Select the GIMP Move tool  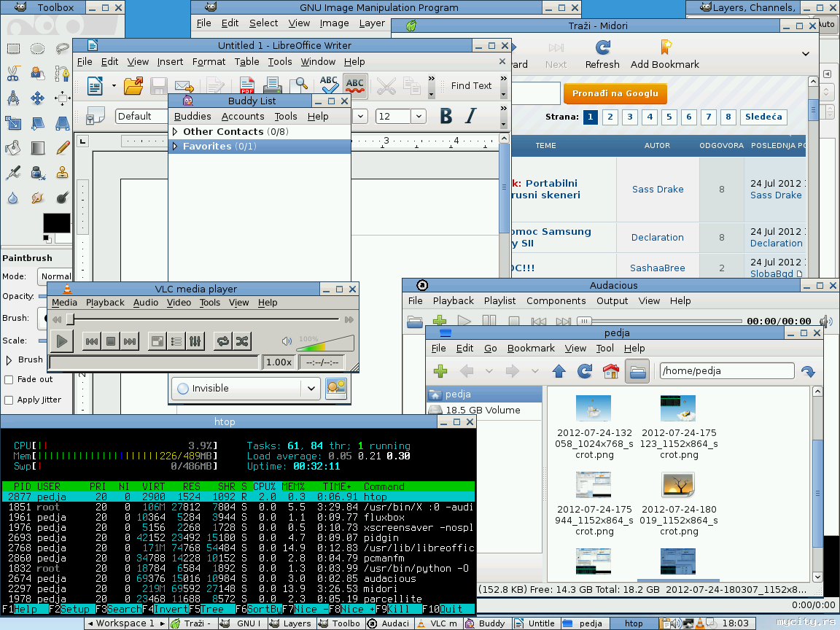(x=38, y=98)
